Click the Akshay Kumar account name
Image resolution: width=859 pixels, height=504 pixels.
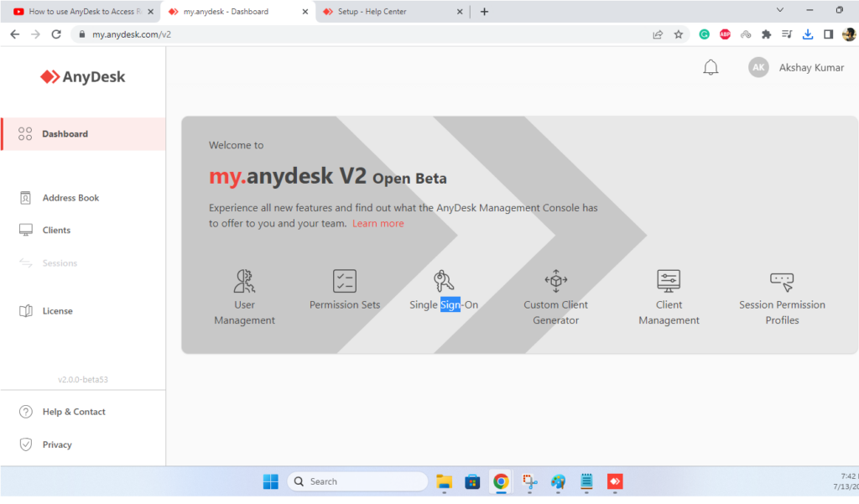pos(811,67)
